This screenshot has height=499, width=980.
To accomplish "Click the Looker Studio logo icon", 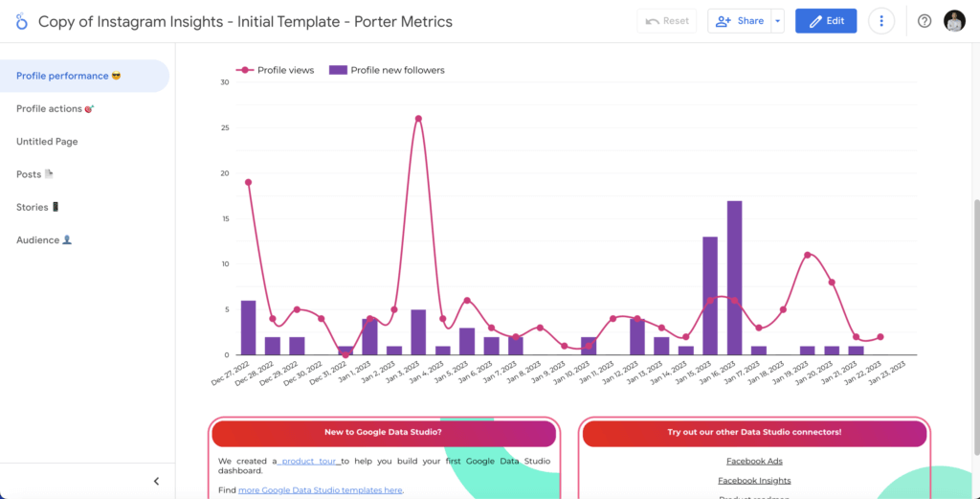I will click(22, 21).
